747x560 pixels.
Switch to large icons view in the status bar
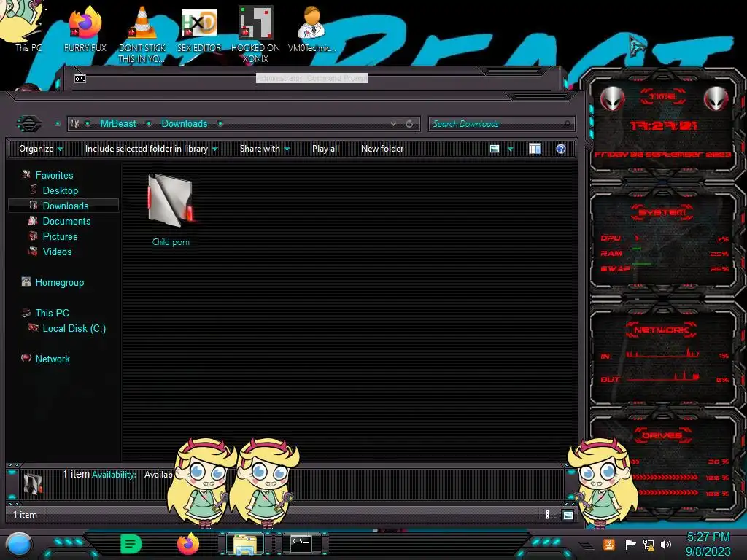(x=568, y=515)
